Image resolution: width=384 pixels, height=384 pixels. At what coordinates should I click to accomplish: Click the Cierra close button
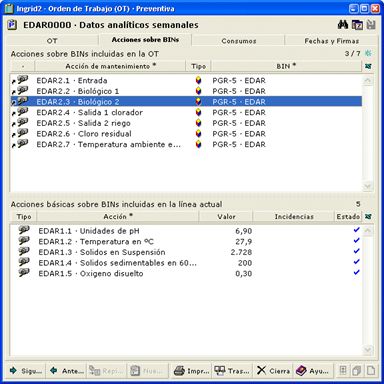coord(273,371)
